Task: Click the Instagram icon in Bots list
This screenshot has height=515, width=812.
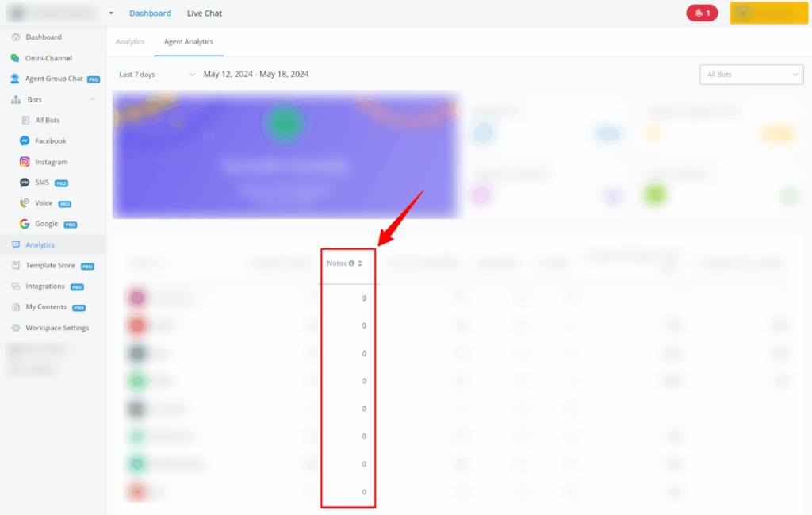Action: pos(25,162)
